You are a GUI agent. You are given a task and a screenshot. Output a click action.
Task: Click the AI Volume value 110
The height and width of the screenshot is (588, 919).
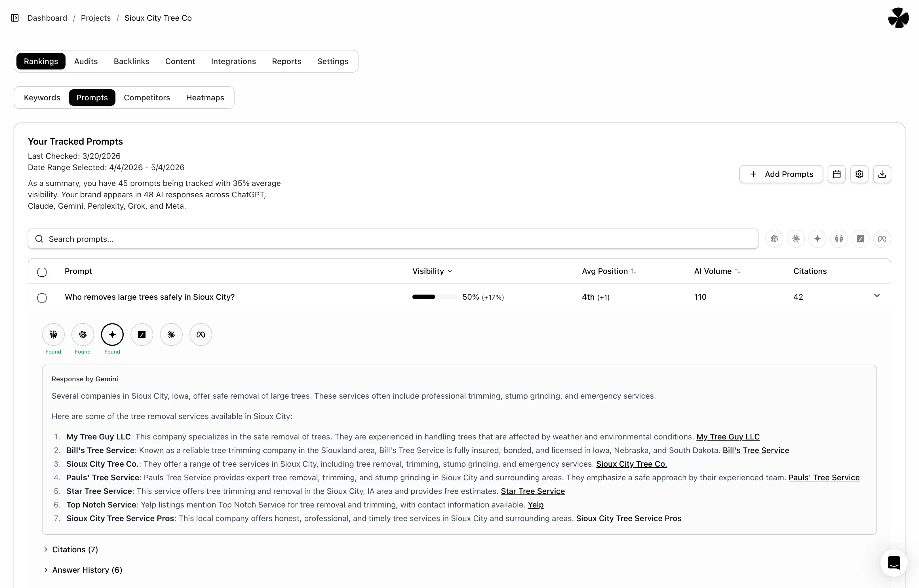pos(700,297)
